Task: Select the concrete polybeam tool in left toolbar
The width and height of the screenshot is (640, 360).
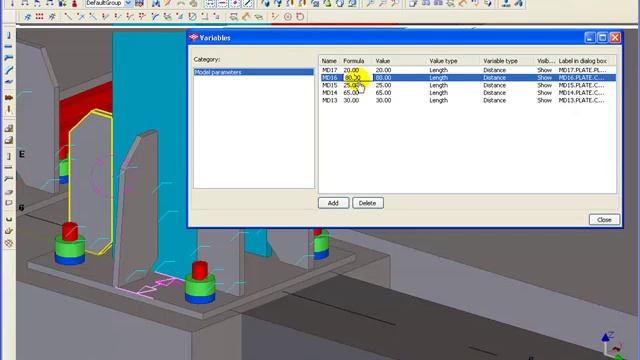Action: 9,179
